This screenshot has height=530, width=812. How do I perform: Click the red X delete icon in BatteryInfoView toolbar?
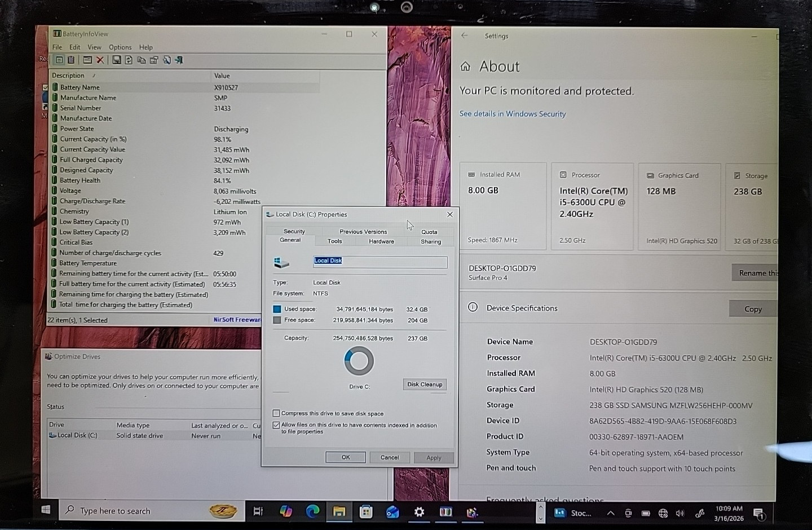[x=100, y=60]
